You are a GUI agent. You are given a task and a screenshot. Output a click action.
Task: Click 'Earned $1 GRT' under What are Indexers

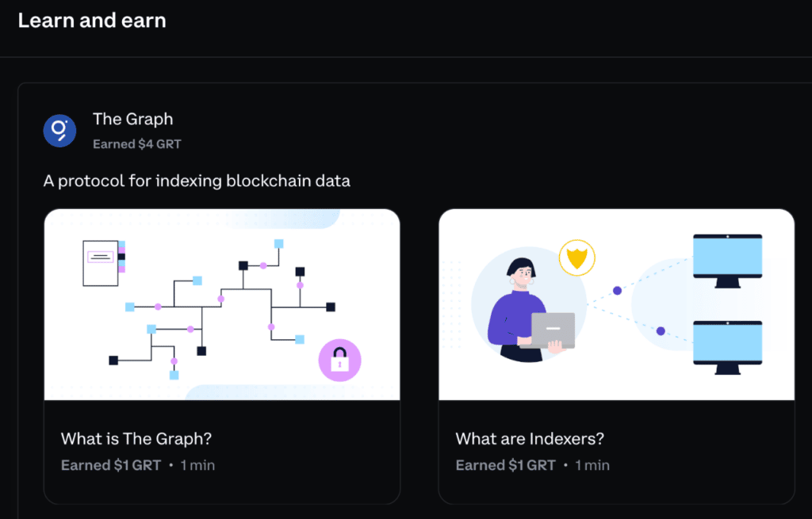point(505,465)
